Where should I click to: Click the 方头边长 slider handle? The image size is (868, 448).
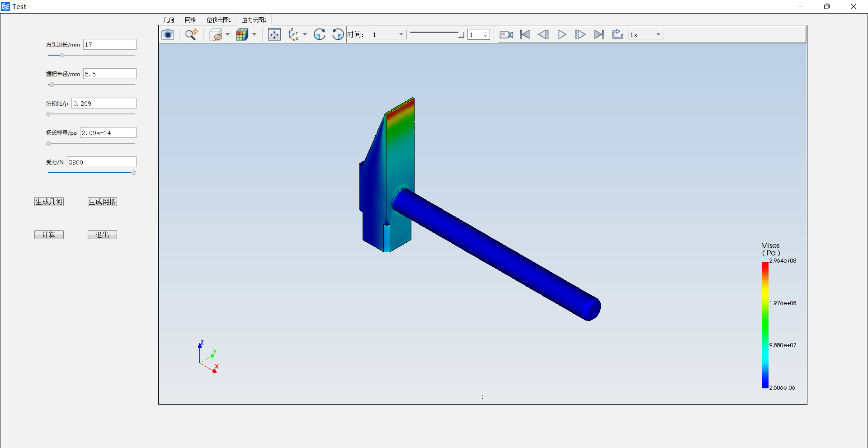62,55
